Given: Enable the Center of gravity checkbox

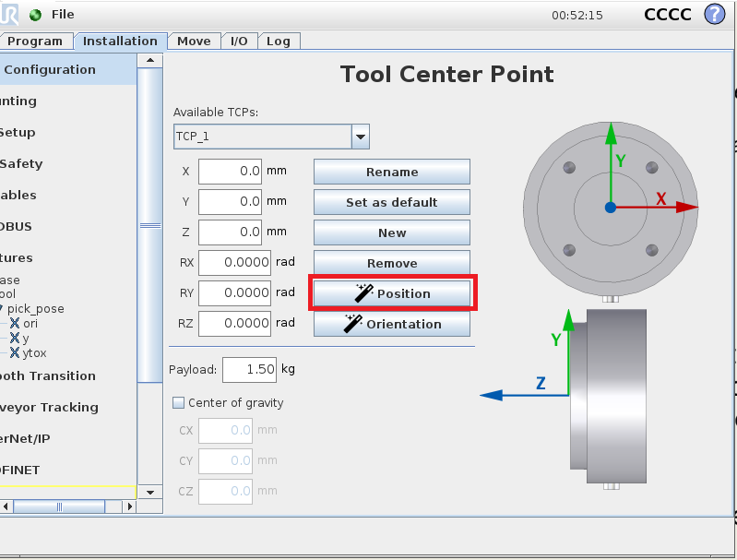Looking at the screenshot, I should point(178,402).
